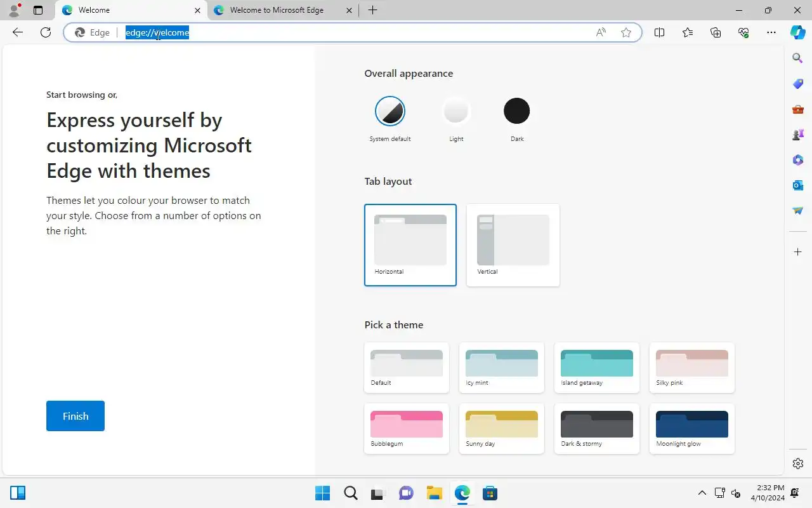Click the Finish button

[75, 416]
